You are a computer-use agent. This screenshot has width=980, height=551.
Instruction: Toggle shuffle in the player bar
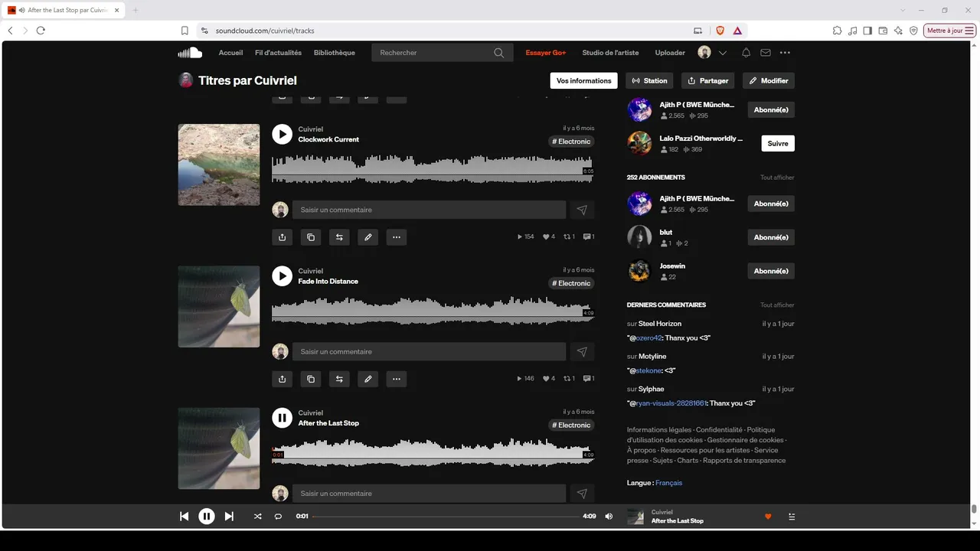[258, 517]
